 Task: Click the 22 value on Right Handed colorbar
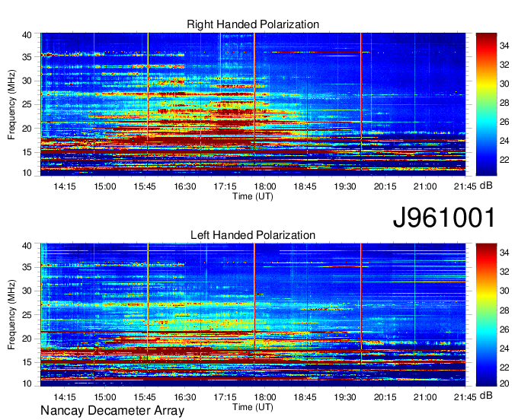tap(504, 160)
